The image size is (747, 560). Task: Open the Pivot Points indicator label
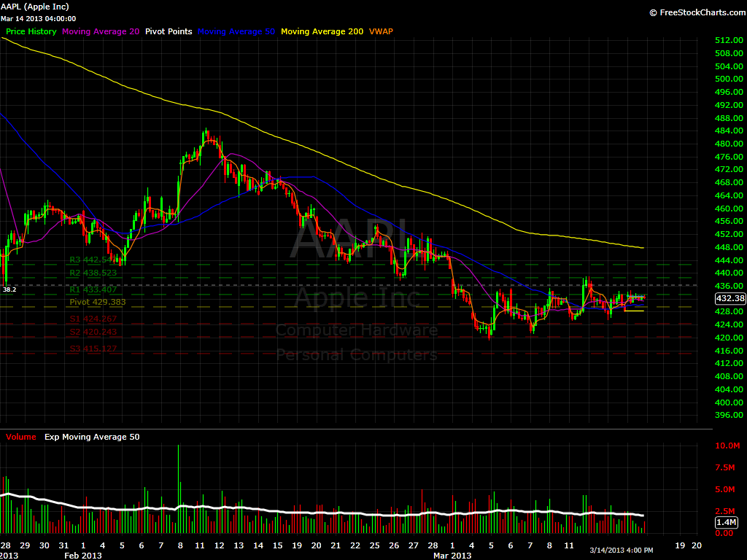(169, 31)
